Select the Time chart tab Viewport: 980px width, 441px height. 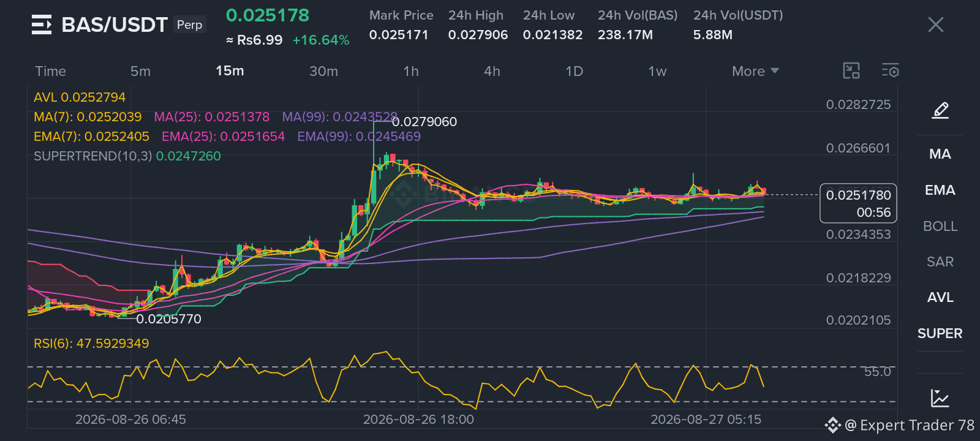tap(50, 71)
